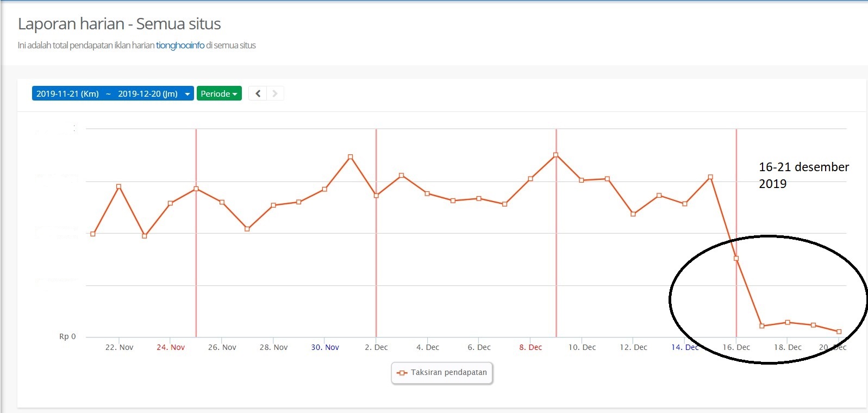Viewport: 868px width, 413px height.
Task: Click the 8. Dec axis label
Action: point(530,347)
